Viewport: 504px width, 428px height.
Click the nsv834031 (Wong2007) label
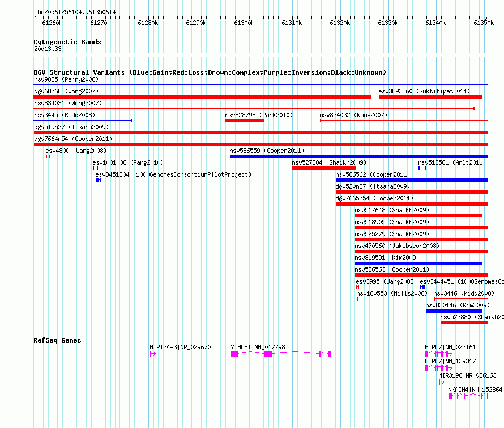click(x=68, y=103)
